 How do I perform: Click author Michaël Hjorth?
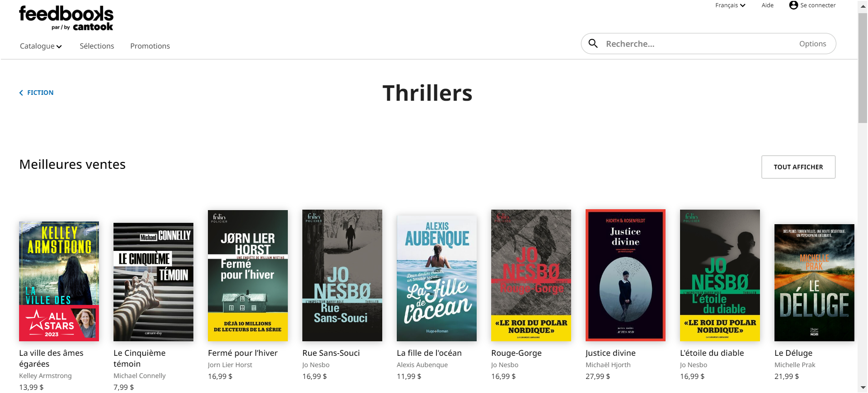pos(608,365)
